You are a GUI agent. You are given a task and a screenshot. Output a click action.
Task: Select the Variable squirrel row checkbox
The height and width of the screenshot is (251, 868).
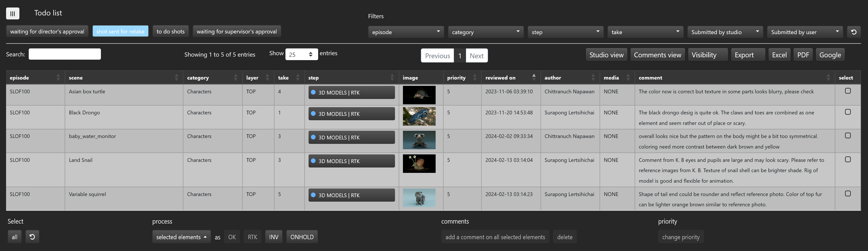click(x=847, y=194)
